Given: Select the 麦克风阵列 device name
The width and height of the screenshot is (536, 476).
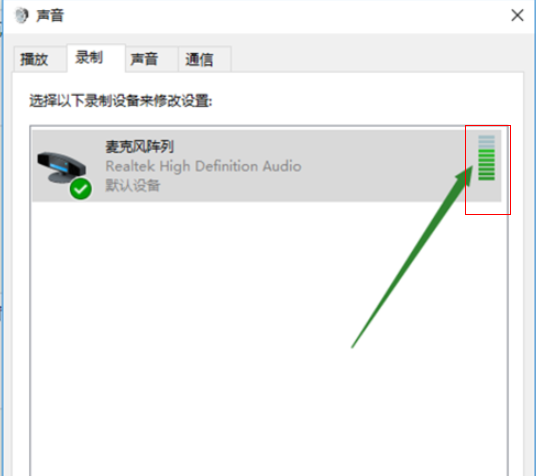Looking at the screenshot, I should (x=139, y=147).
